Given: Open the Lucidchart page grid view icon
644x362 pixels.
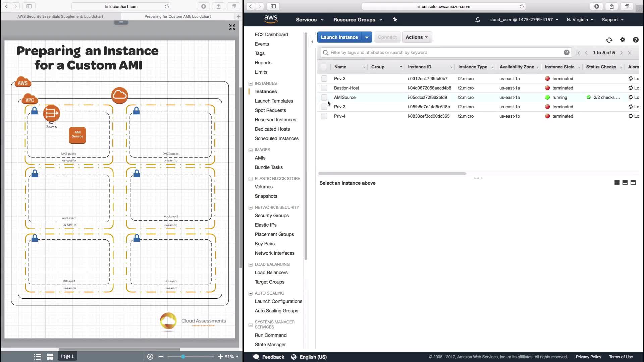Looking at the screenshot, I should click(x=50, y=357).
